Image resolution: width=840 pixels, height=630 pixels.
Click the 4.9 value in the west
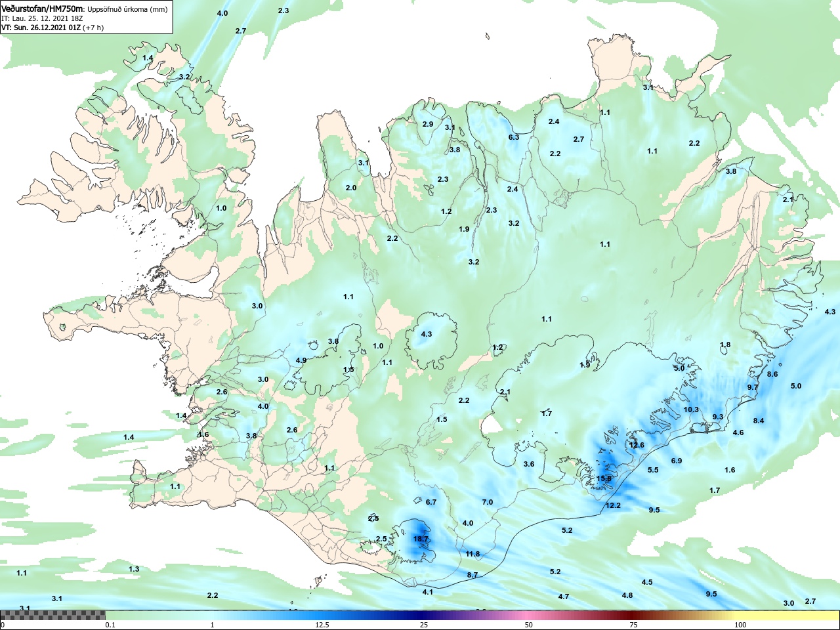tap(301, 361)
